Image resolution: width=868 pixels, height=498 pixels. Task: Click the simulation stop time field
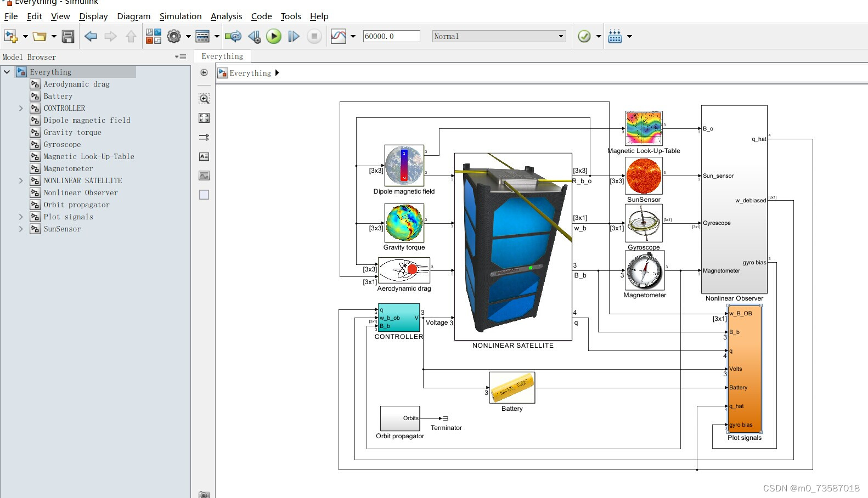[x=391, y=36]
